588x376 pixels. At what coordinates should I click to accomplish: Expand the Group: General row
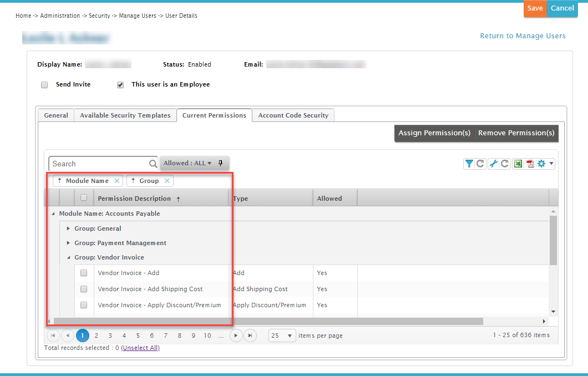[68, 228]
